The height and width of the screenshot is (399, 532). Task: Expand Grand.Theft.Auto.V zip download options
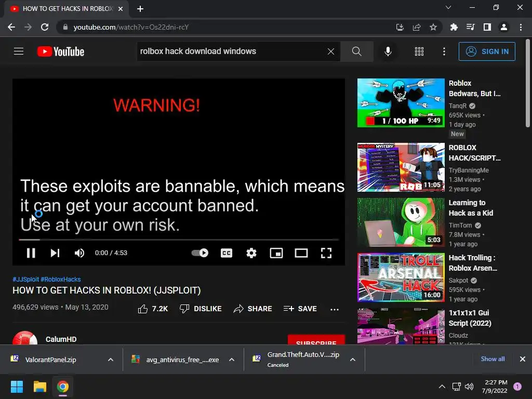coord(353,360)
